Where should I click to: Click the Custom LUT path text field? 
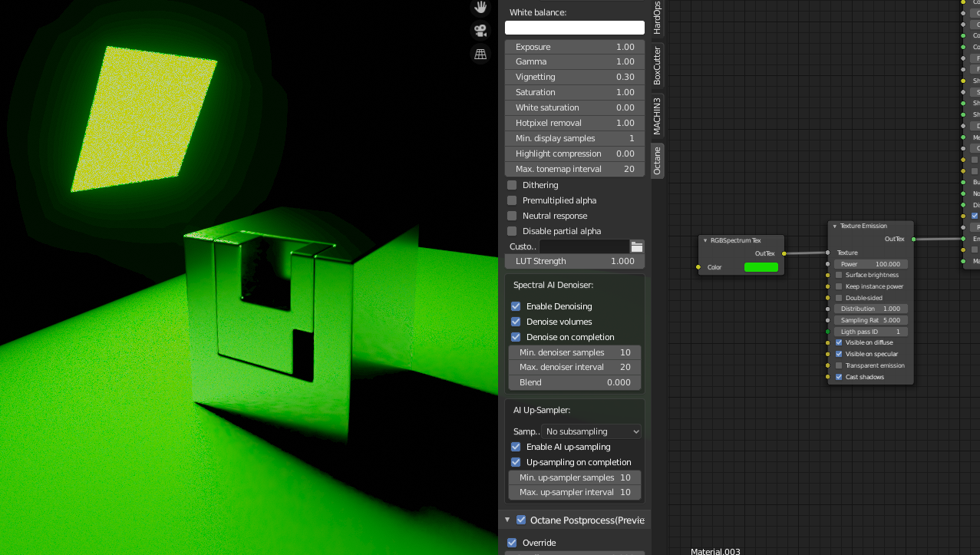pyautogui.click(x=584, y=246)
